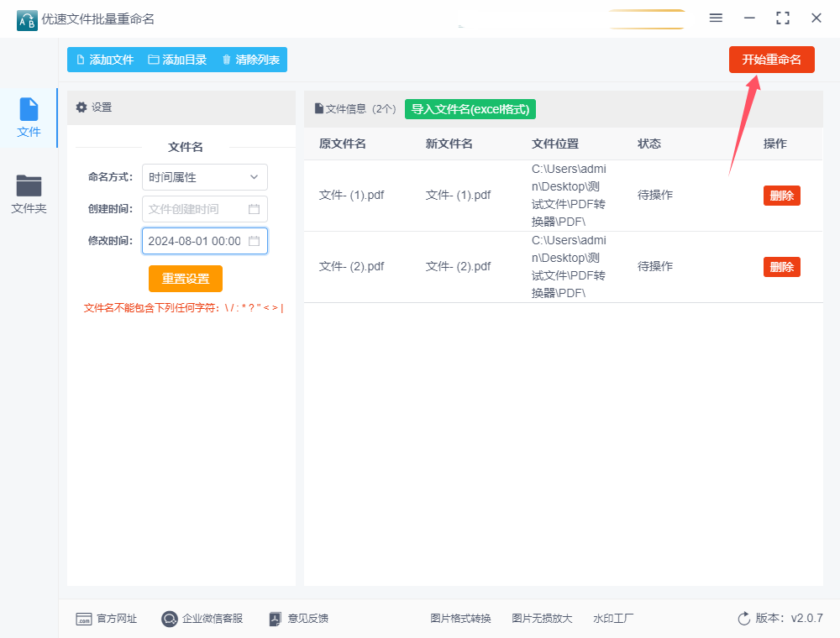Viewport: 840px width, 638px height.
Task: Open 意见反馈 feedback link
Action: [x=299, y=619]
